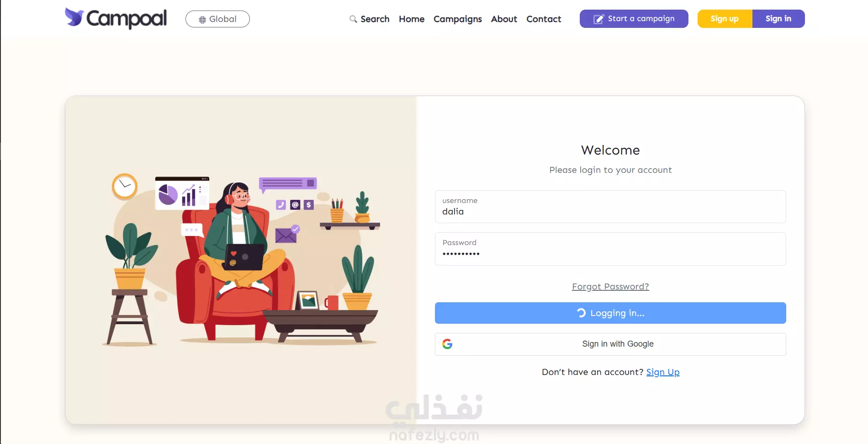Image resolution: width=868 pixels, height=444 pixels.
Task: Click the purple Sign in button
Action: pyautogui.click(x=778, y=19)
